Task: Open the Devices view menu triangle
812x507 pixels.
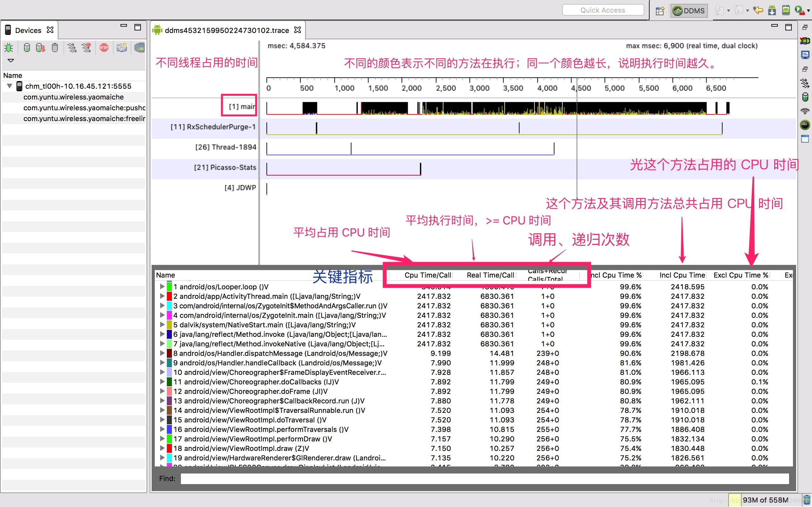Action: tap(11, 61)
